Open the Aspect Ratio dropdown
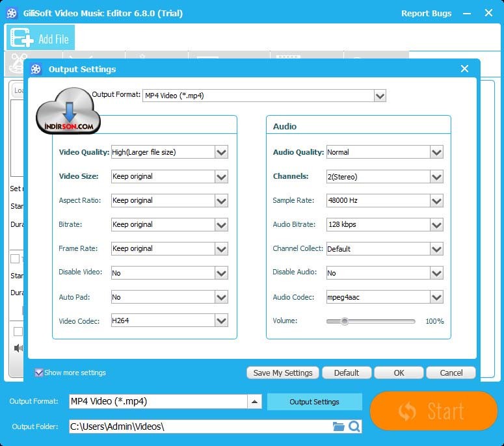 pos(222,201)
